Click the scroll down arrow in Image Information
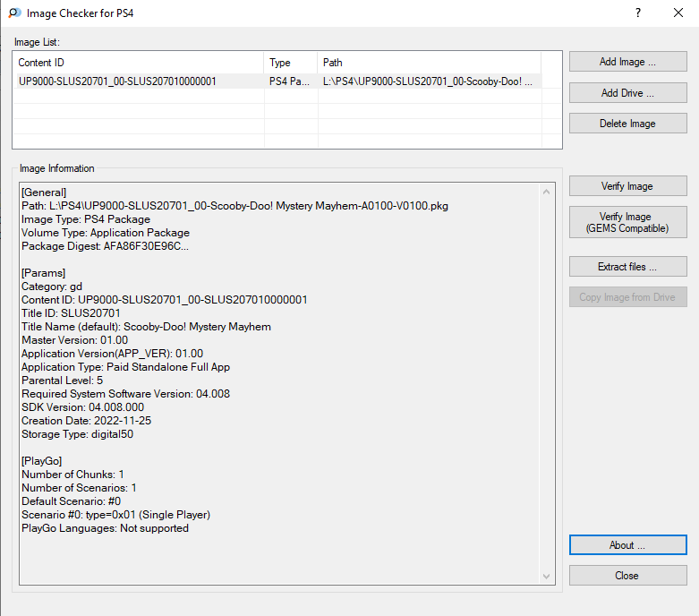699x616 pixels. (x=546, y=577)
